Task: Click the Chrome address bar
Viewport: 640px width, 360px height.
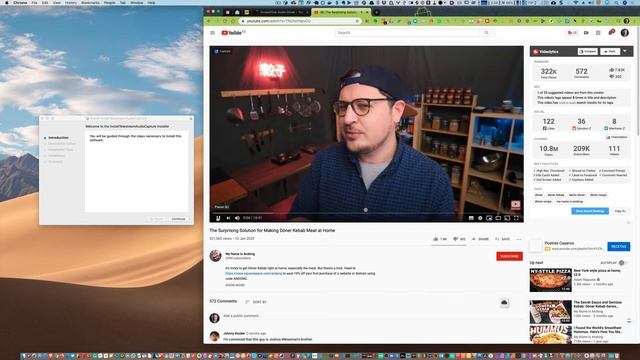Action: (x=300, y=21)
